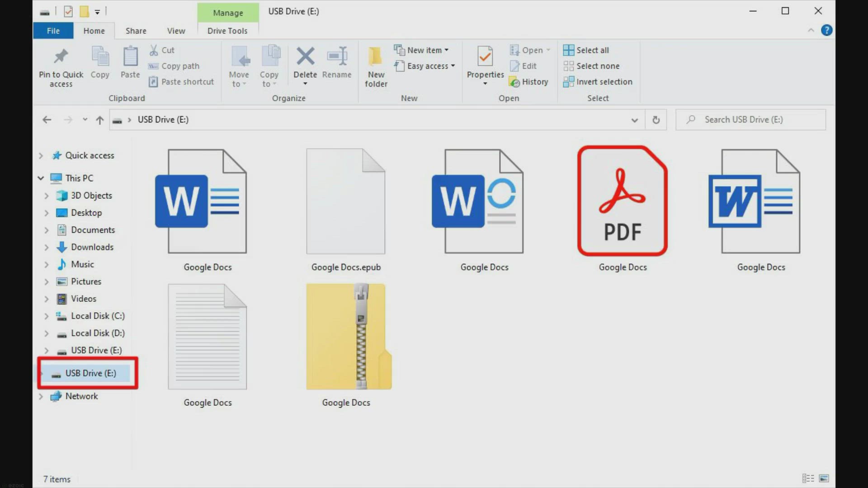Open recent locations dropdown arrow

[x=85, y=120]
